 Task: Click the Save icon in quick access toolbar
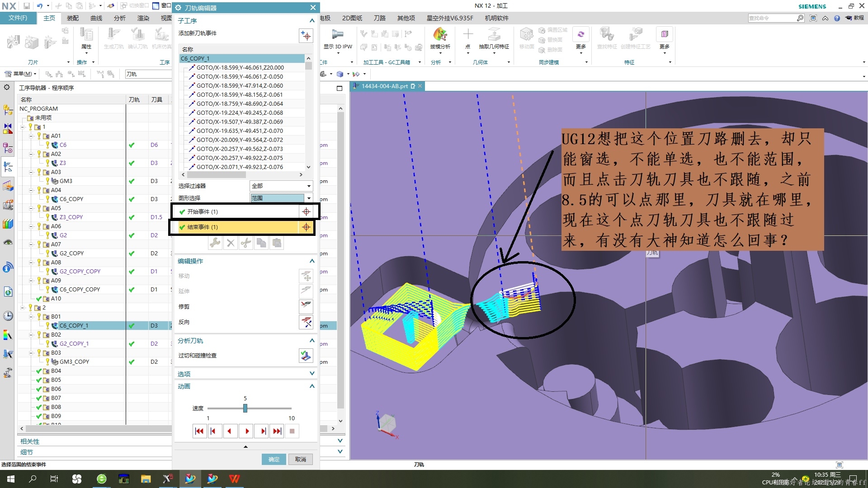[x=27, y=6]
